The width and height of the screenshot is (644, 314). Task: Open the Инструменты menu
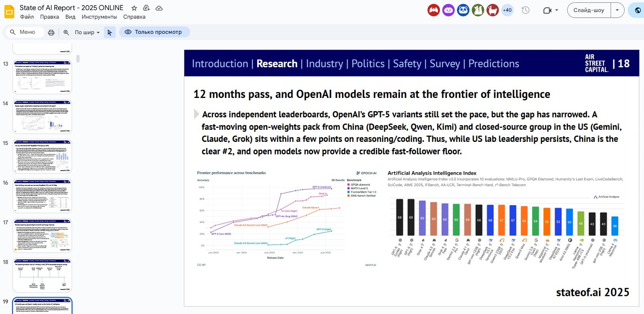pyautogui.click(x=99, y=17)
